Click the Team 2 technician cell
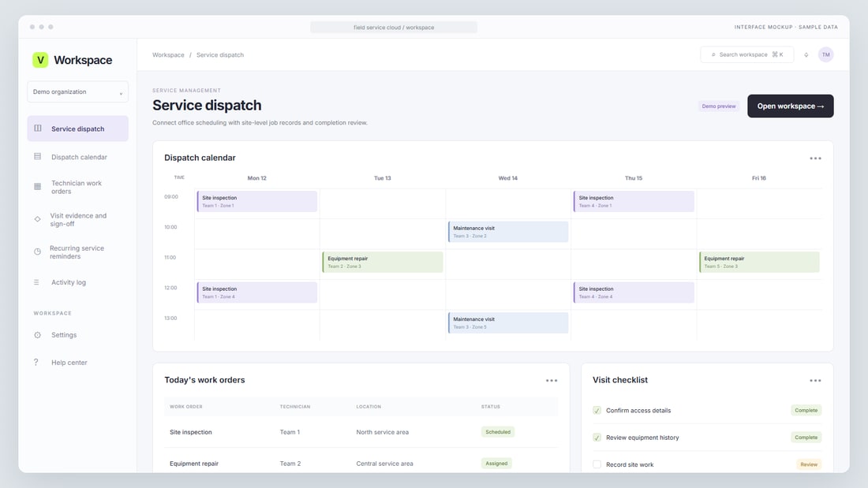This screenshot has width=868, height=488. coord(290,464)
